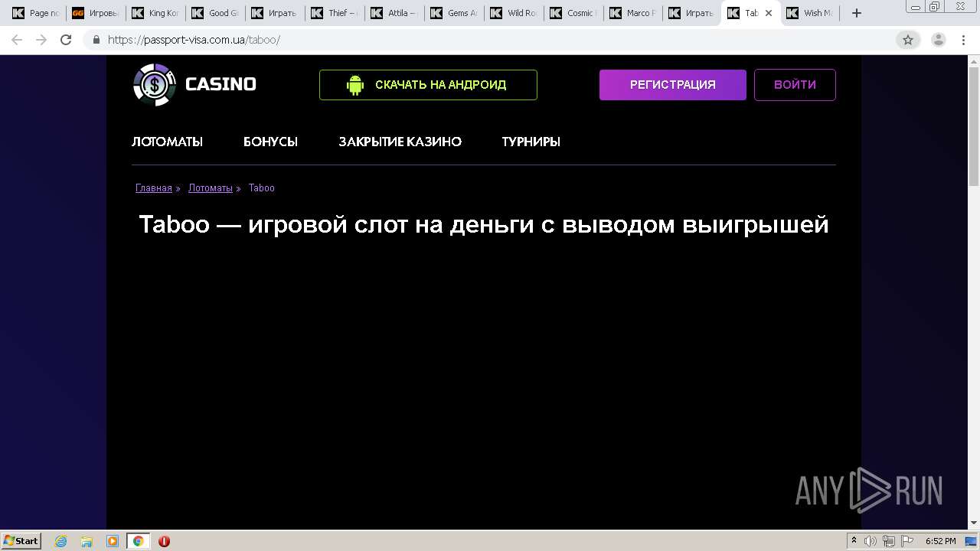
Task: Switch to the Gems A tab
Action: tap(454, 13)
